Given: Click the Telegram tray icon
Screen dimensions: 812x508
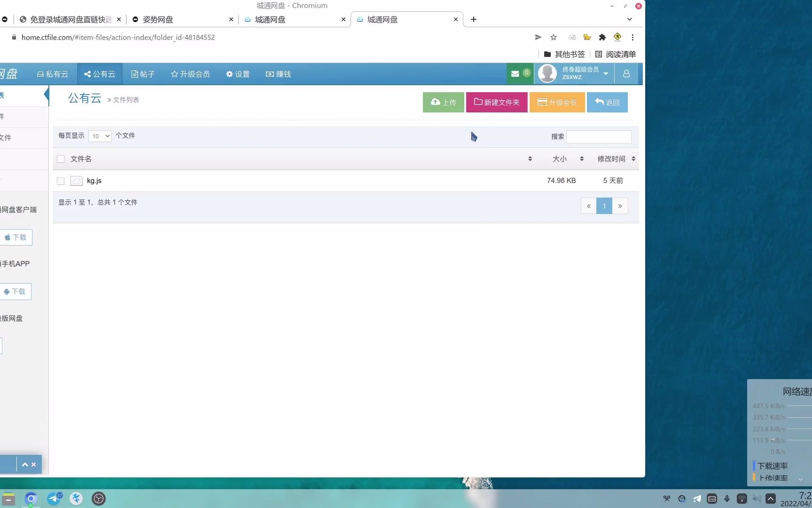Looking at the screenshot, I should coord(697,499).
